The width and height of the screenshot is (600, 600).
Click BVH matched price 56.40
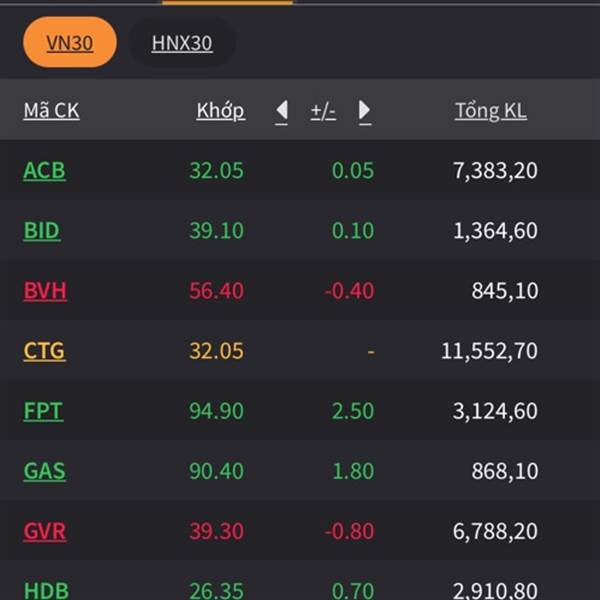click(x=217, y=290)
